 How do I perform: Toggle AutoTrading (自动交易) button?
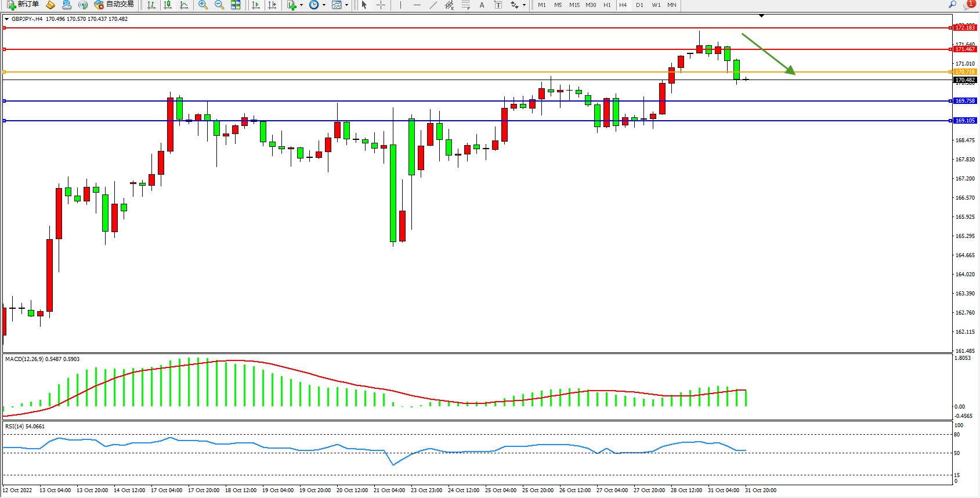114,5
